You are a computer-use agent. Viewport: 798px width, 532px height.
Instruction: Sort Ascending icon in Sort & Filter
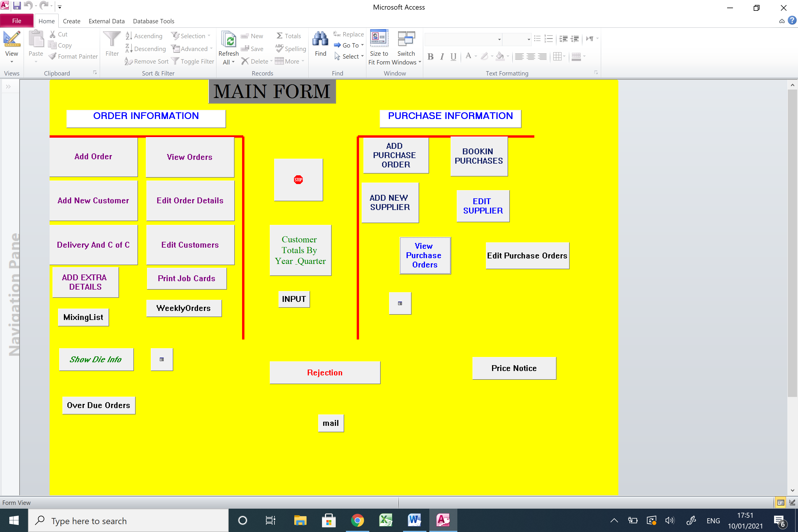point(129,36)
